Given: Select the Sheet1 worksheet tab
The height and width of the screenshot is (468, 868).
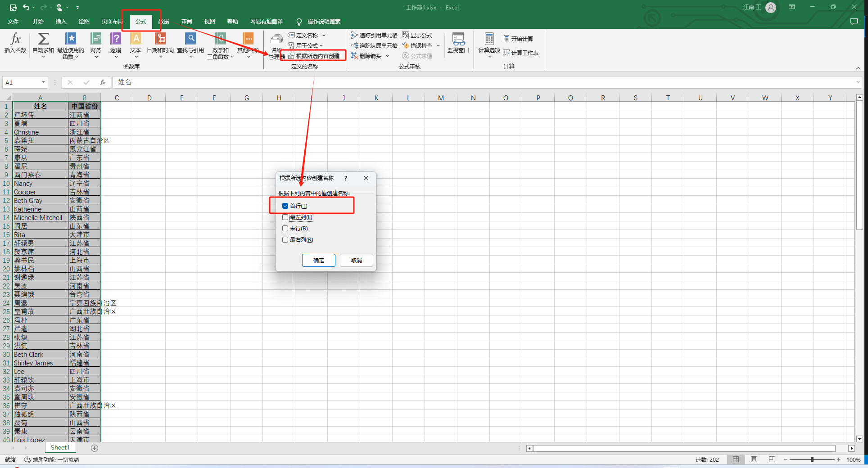Looking at the screenshot, I should coord(60,448).
